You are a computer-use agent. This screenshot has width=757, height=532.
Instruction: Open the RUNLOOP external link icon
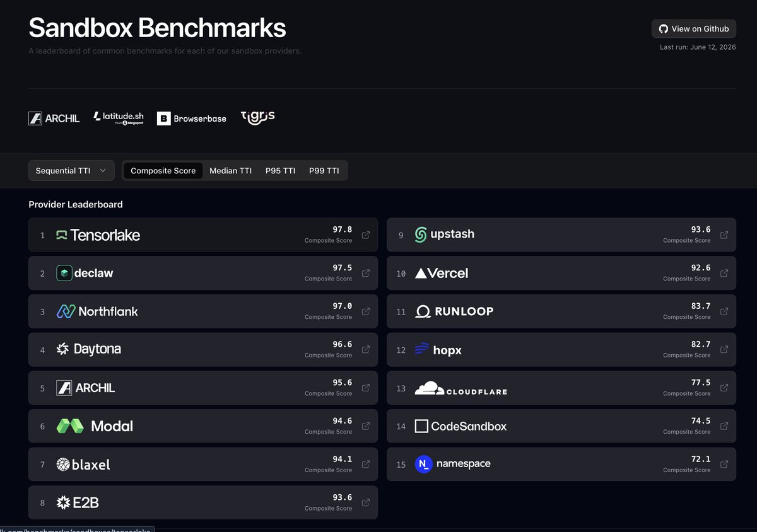(724, 311)
